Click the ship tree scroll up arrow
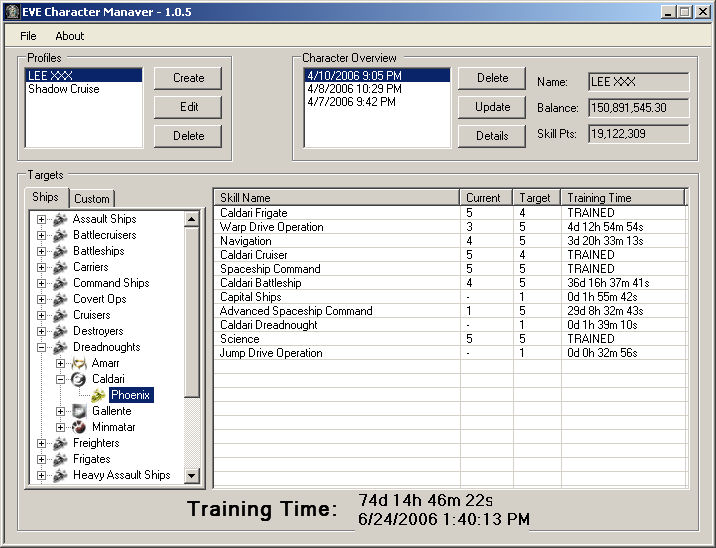 click(192, 220)
